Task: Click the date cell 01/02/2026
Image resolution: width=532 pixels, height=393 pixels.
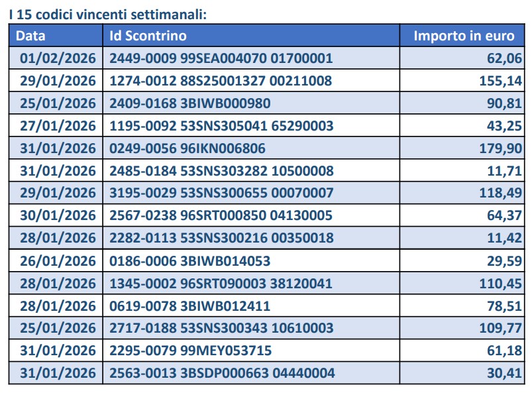Action: tap(58, 58)
